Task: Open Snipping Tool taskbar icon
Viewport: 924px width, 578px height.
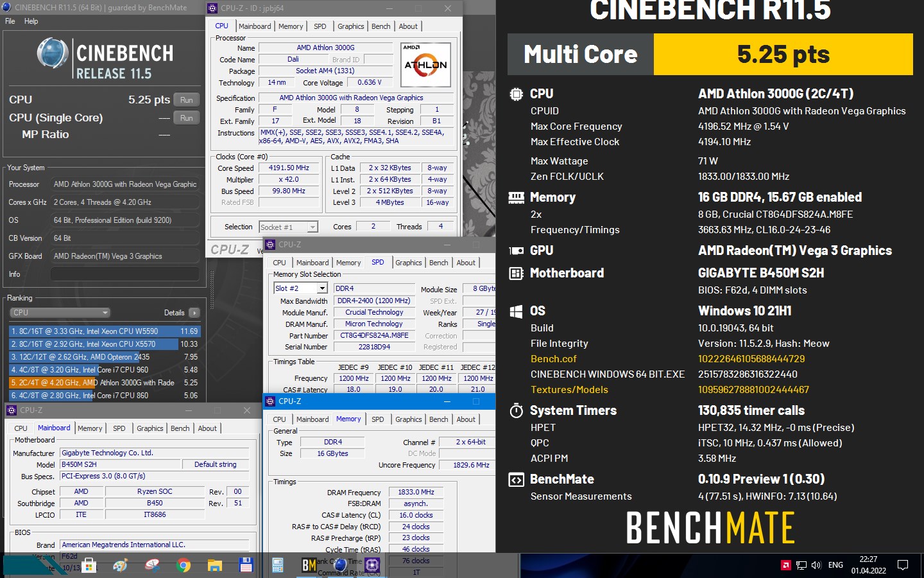Action: pyautogui.click(x=152, y=565)
